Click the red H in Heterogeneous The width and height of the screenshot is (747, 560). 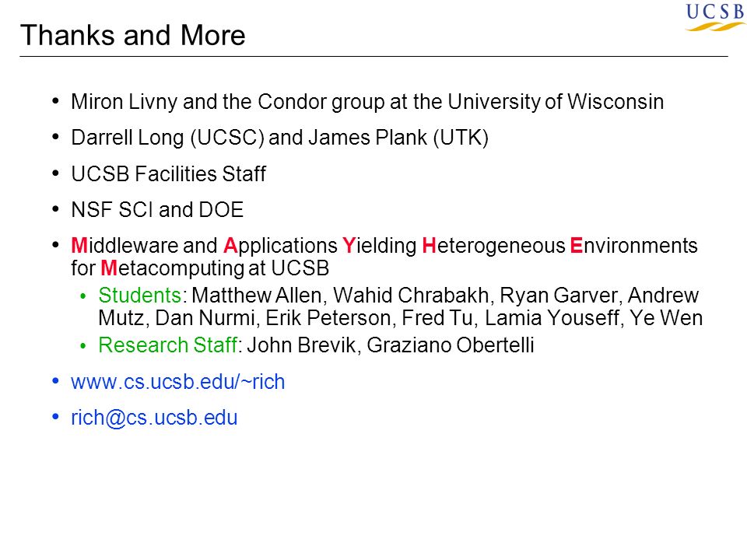point(429,246)
